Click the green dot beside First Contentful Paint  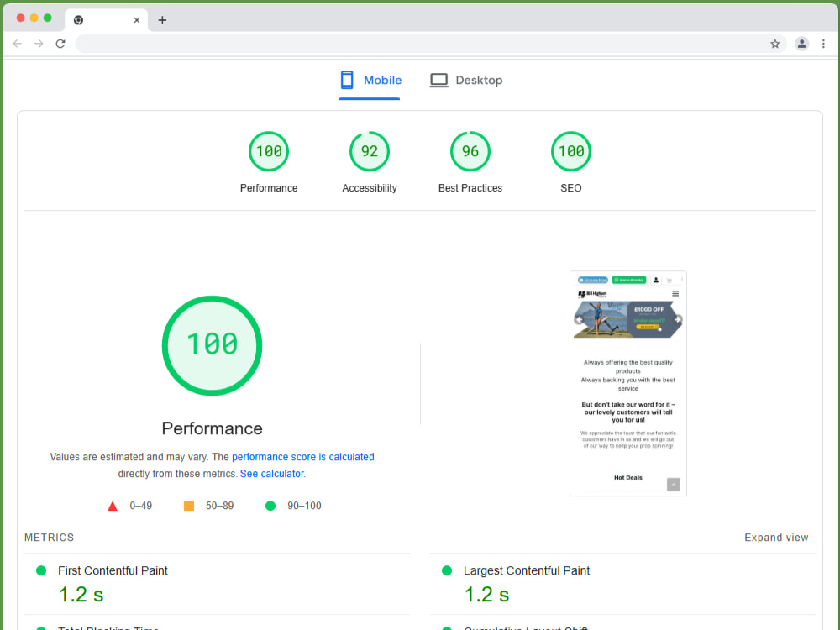point(40,570)
